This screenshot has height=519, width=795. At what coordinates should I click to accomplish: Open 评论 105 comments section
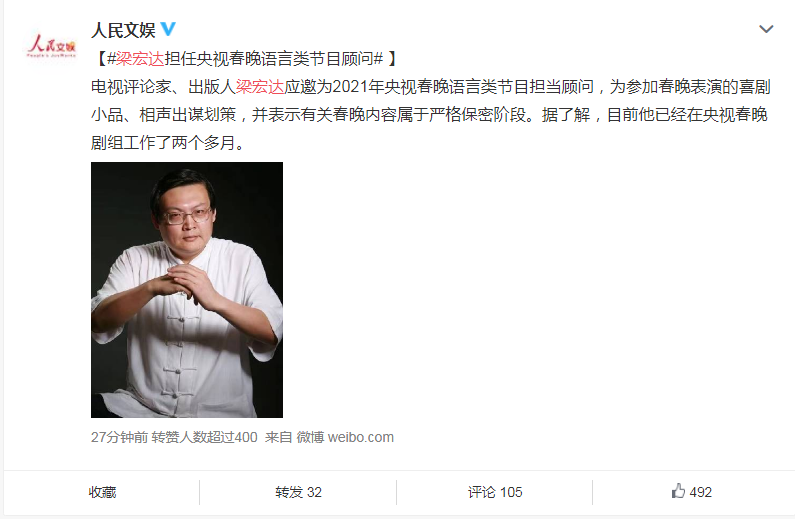coord(495,492)
